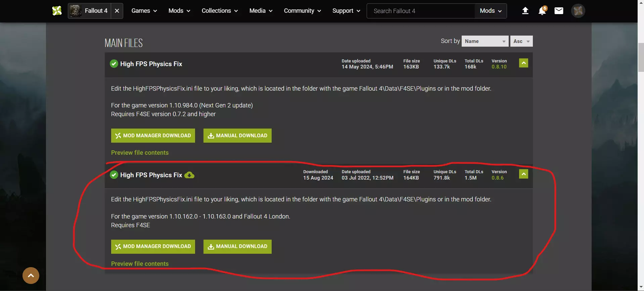Click the back-to-top arrow button
Image resolution: width=644 pixels, height=291 pixels.
(x=31, y=276)
